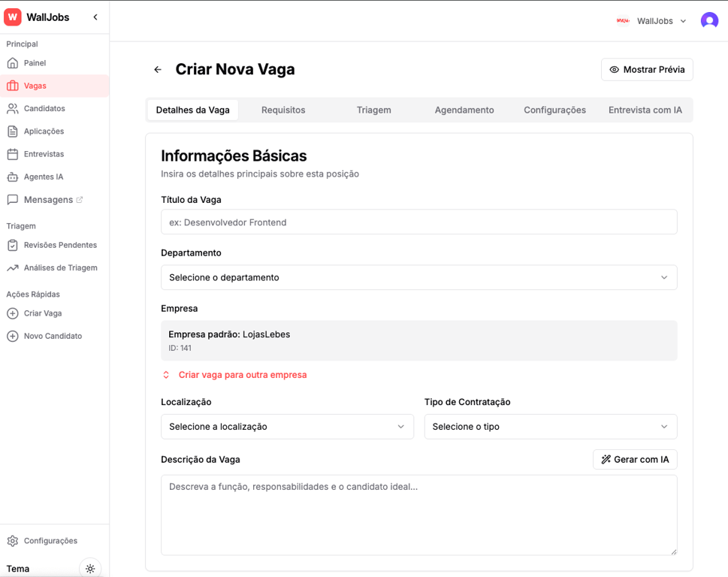Open the Aplicações document icon
The height and width of the screenshot is (577, 728).
pyautogui.click(x=13, y=131)
